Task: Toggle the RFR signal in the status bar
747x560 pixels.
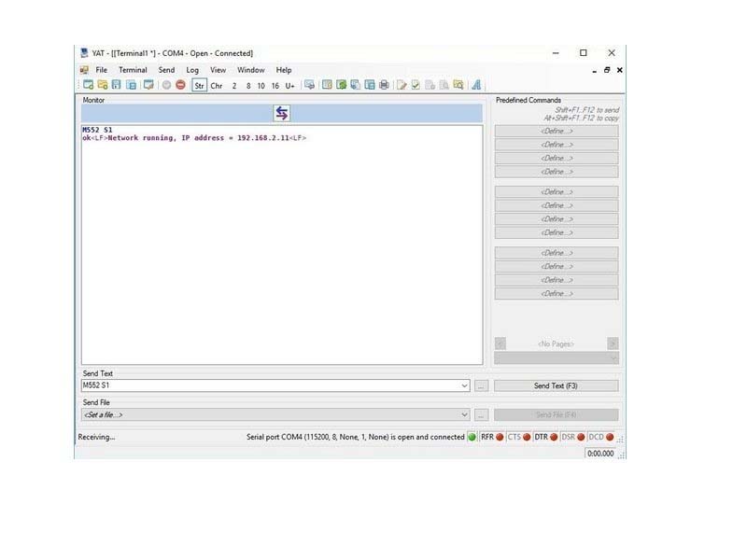Action: coord(501,437)
